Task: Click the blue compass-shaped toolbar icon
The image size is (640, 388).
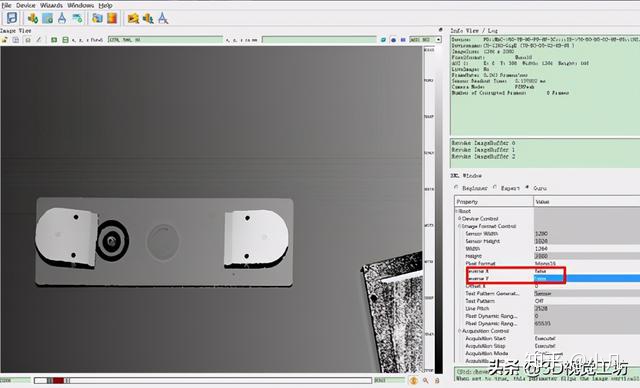Action: click(x=62, y=18)
